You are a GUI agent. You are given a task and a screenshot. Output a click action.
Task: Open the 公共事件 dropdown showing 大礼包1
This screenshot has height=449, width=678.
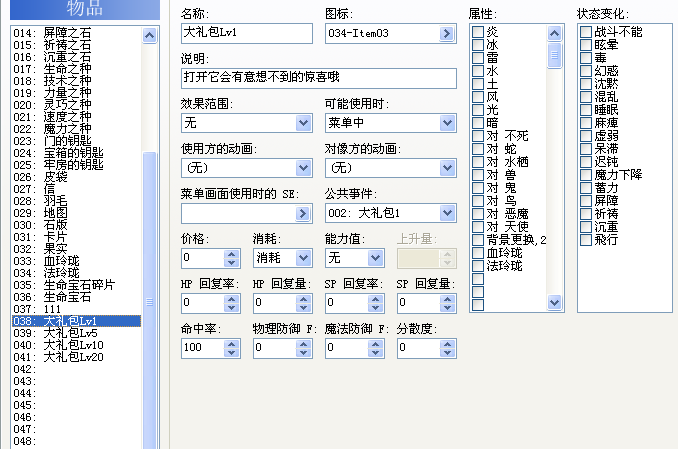[x=448, y=213]
